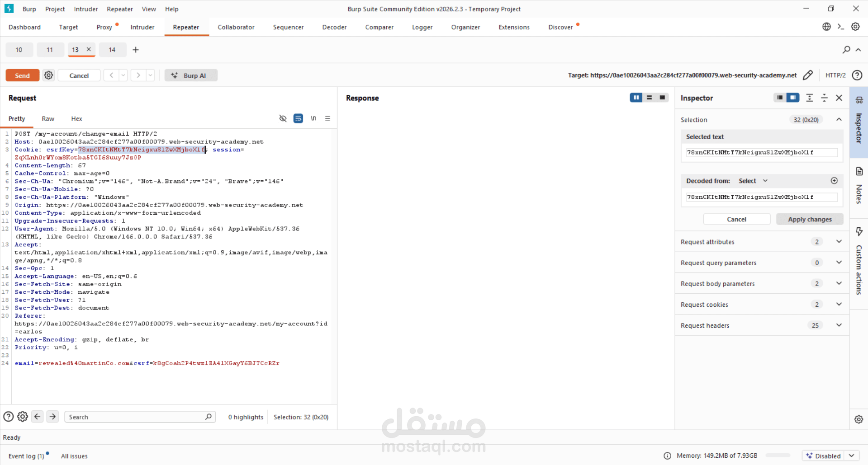Open the Proxy tool tab

click(104, 27)
